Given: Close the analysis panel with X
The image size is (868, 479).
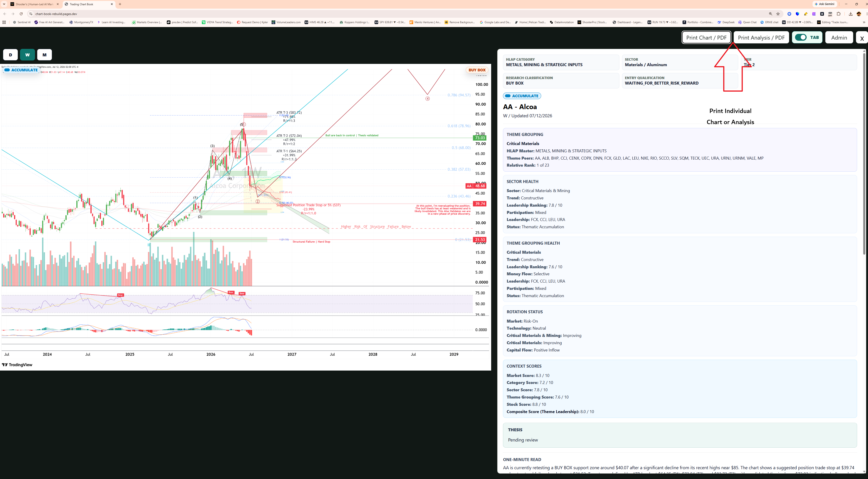Looking at the screenshot, I should click(862, 38).
